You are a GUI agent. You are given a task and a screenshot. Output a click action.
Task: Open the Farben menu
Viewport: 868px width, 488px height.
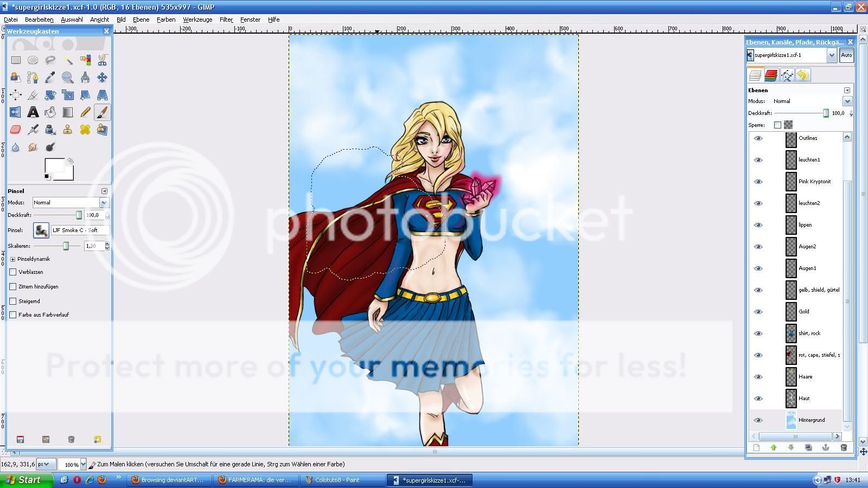(166, 19)
